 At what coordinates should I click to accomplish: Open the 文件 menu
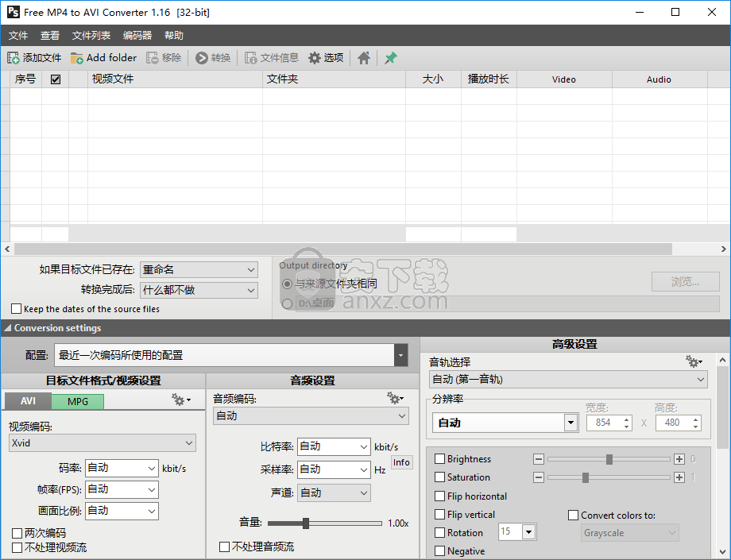(x=18, y=36)
